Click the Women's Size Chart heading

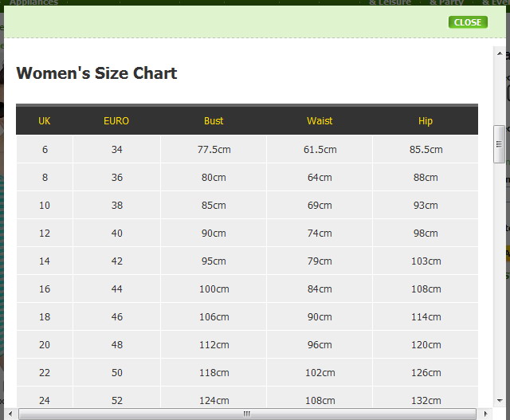click(96, 73)
